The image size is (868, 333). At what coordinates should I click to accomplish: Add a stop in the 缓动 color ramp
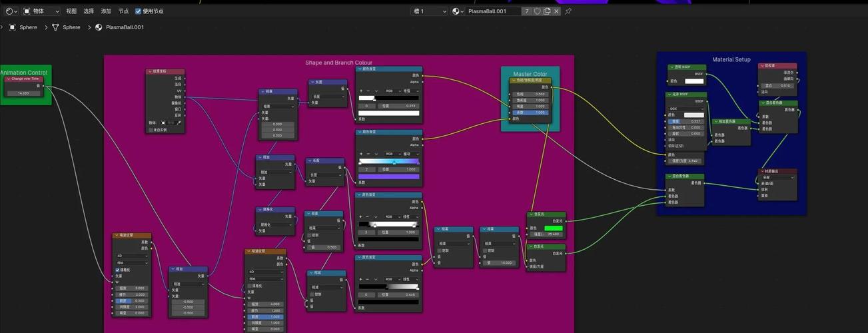click(361, 154)
